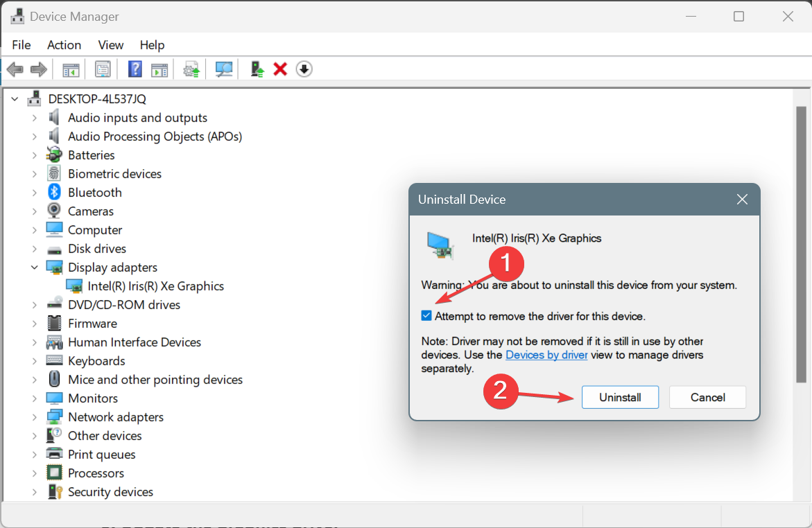Click the Print queues printer icon
Viewport: 812px width, 528px height.
pyautogui.click(x=54, y=454)
